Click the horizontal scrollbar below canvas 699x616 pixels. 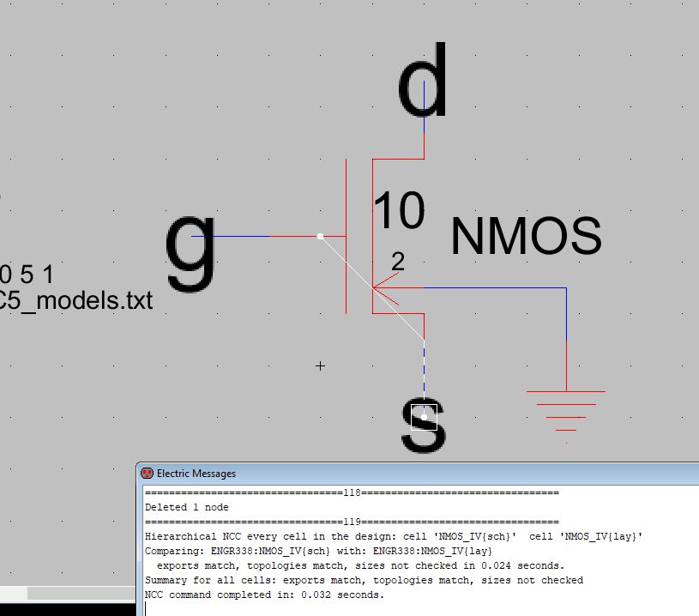tap(69, 593)
